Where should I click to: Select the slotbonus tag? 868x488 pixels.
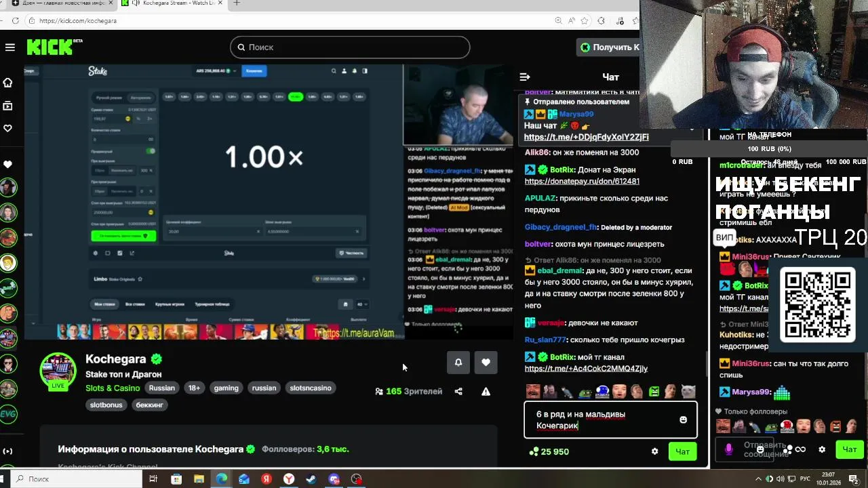point(106,405)
